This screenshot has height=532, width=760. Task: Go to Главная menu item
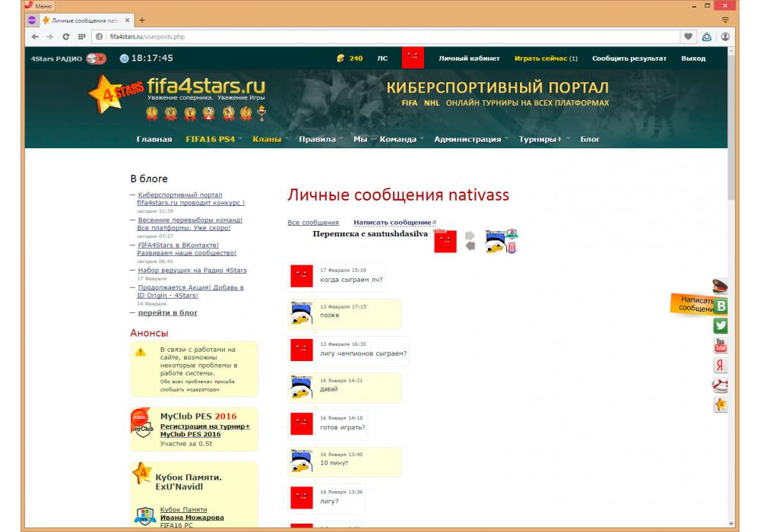coord(154,140)
